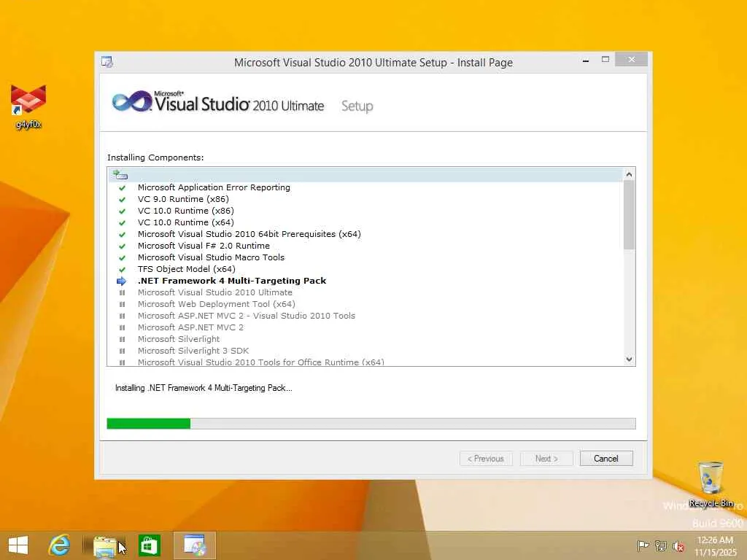Open the g4yf0x desktop shortcut icon
The image size is (747, 560).
click(x=28, y=106)
